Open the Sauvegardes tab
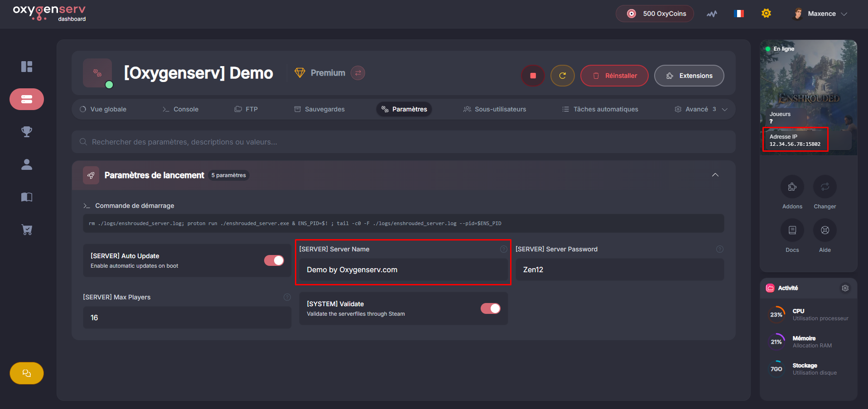 pyautogui.click(x=319, y=109)
